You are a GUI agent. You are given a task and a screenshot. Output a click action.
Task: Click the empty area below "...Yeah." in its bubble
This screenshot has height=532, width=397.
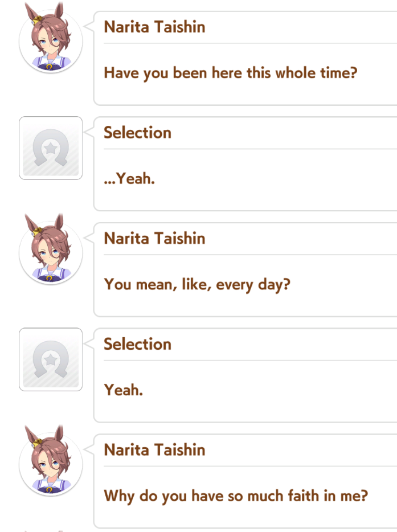click(x=245, y=198)
